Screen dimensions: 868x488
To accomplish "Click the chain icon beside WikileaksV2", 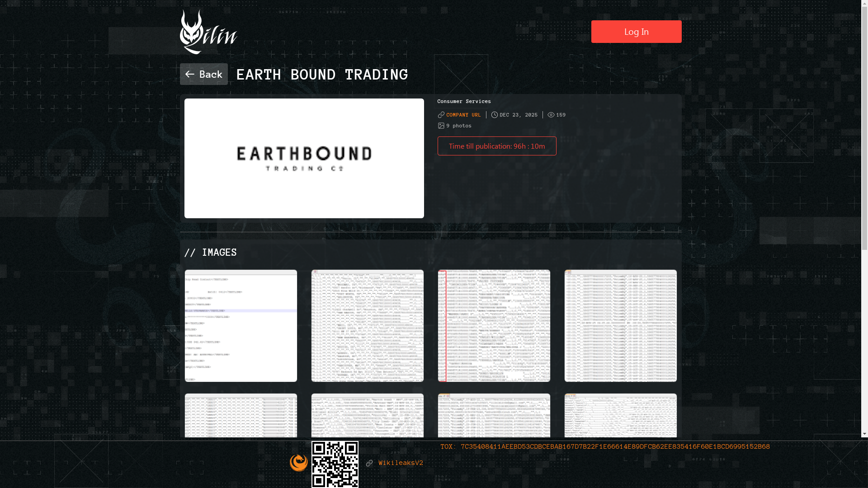I will tap(369, 463).
